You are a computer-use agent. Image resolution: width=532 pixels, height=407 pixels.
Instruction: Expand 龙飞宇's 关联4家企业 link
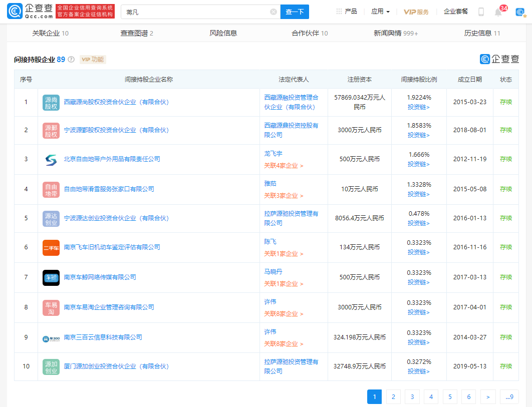[284, 166]
